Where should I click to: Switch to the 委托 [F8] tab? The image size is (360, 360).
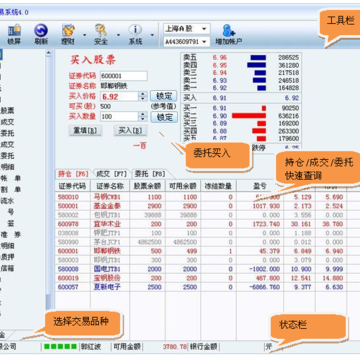(x=150, y=174)
